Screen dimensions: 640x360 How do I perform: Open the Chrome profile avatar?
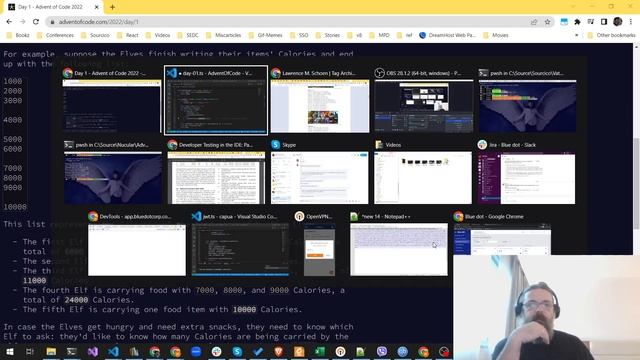point(618,22)
